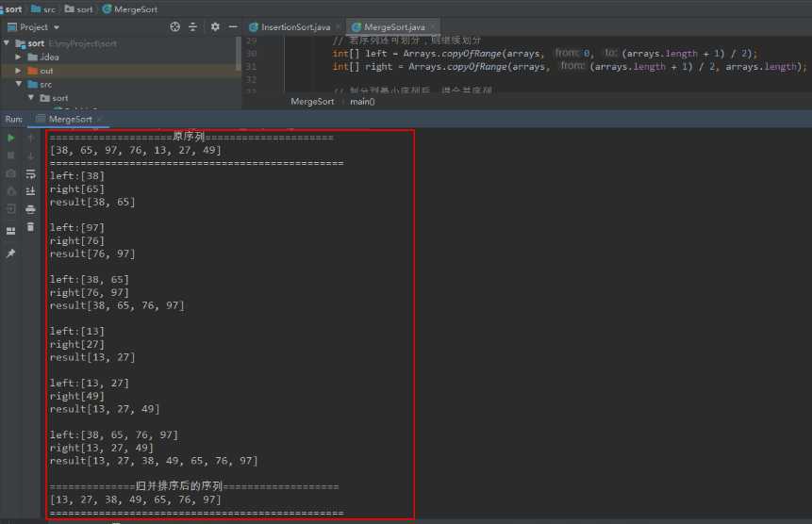Screen dimensions: 812x524
Task: Switch to the InsertionSort.java tab
Action: tap(294, 27)
